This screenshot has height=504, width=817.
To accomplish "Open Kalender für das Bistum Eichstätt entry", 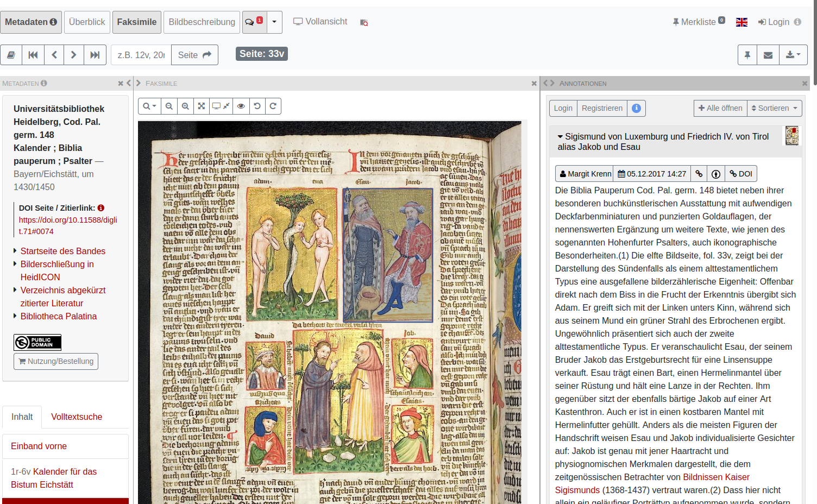I will coord(54,478).
